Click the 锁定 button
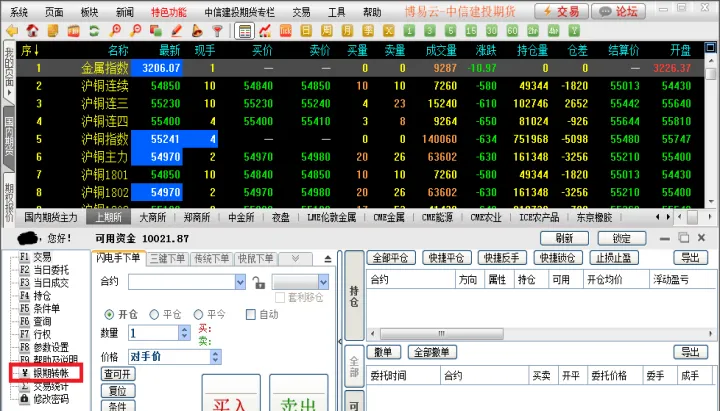Screen dimensions: 720x411 (622, 238)
